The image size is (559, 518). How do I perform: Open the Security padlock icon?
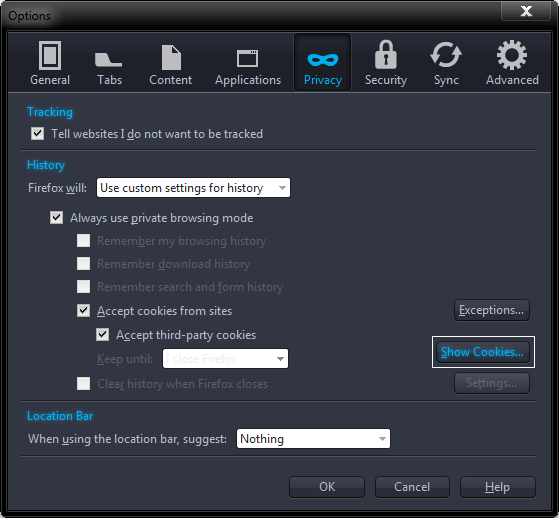click(x=385, y=54)
